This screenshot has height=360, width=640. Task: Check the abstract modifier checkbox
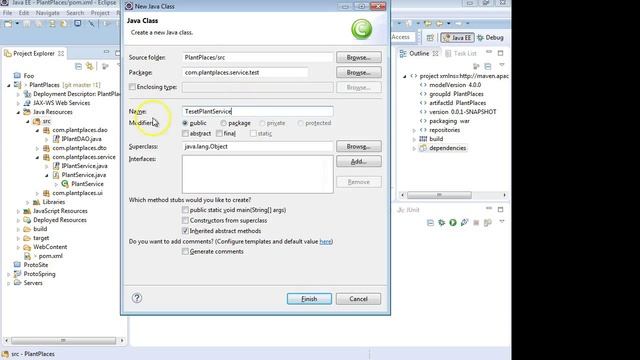185,133
